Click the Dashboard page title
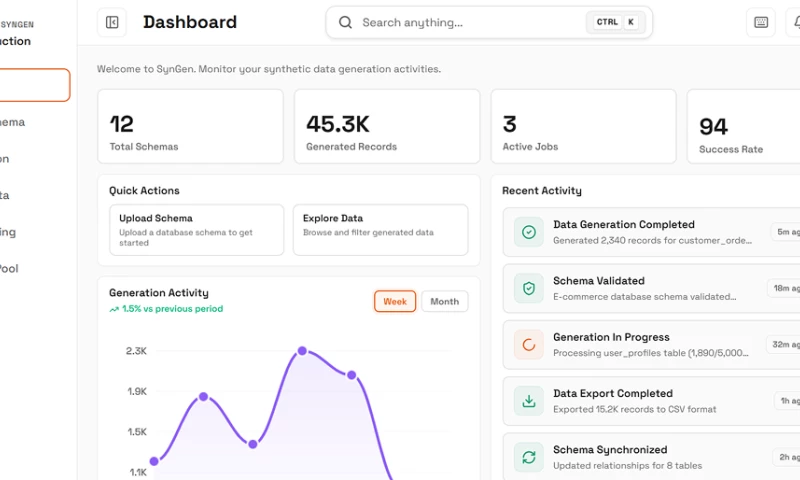The width and height of the screenshot is (800, 480). (190, 22)
